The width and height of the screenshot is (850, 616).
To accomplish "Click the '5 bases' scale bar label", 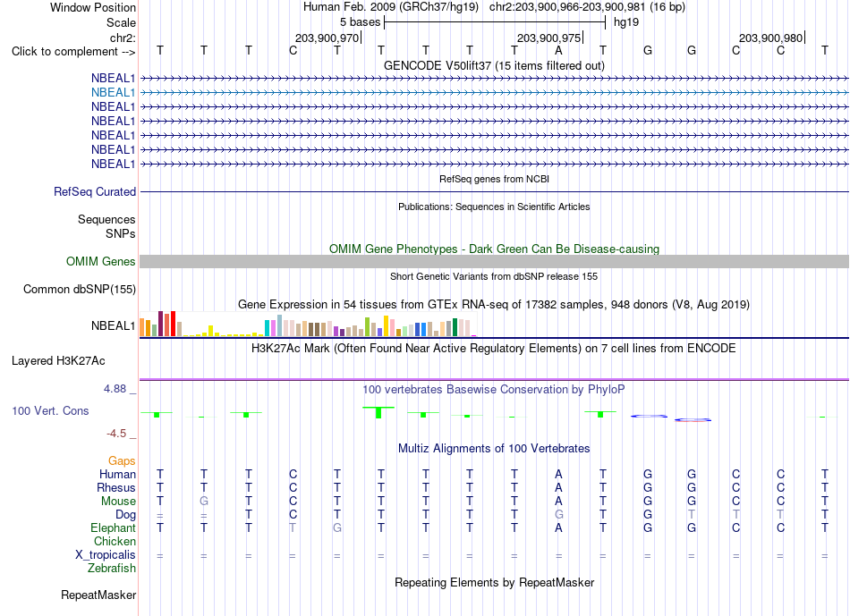I will (360, 22).
